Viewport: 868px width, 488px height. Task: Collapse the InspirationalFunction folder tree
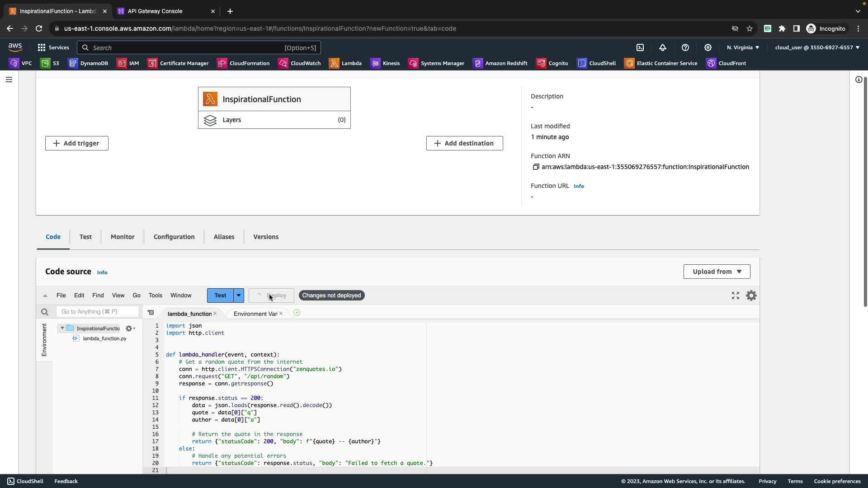coord(62,328)
